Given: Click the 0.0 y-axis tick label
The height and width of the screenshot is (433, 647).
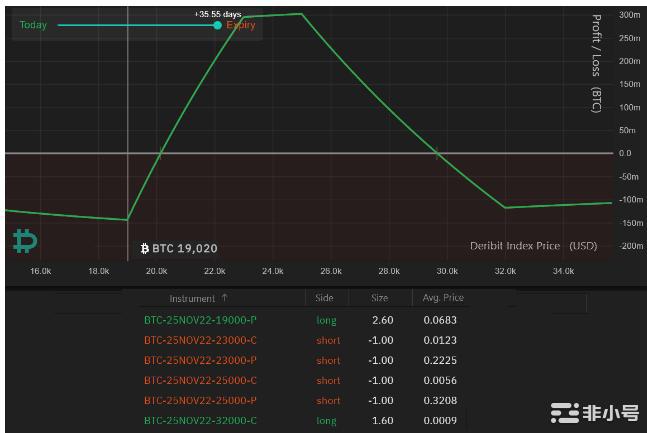Looking at the screenshot, I should point(625,153).
